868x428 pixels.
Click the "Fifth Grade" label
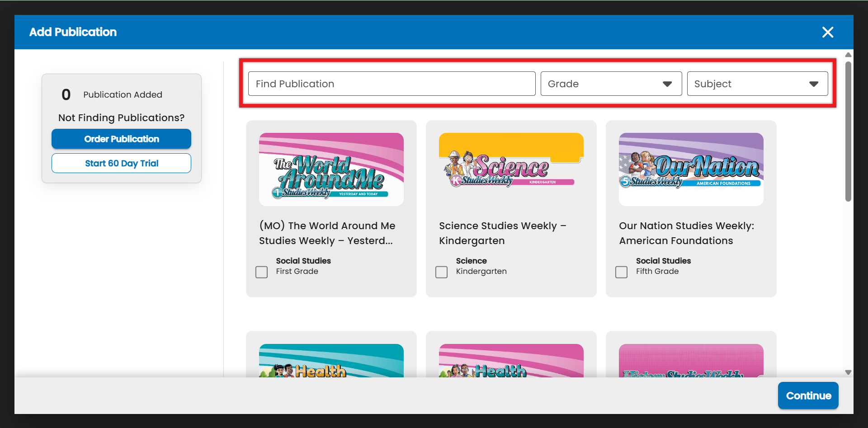[657, 271]
